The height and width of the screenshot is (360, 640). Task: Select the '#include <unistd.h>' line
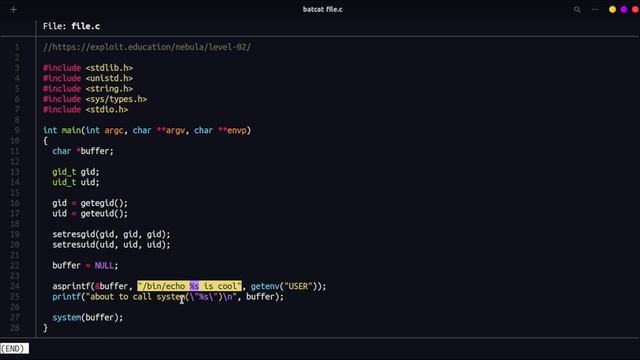(x=88, y=78)
